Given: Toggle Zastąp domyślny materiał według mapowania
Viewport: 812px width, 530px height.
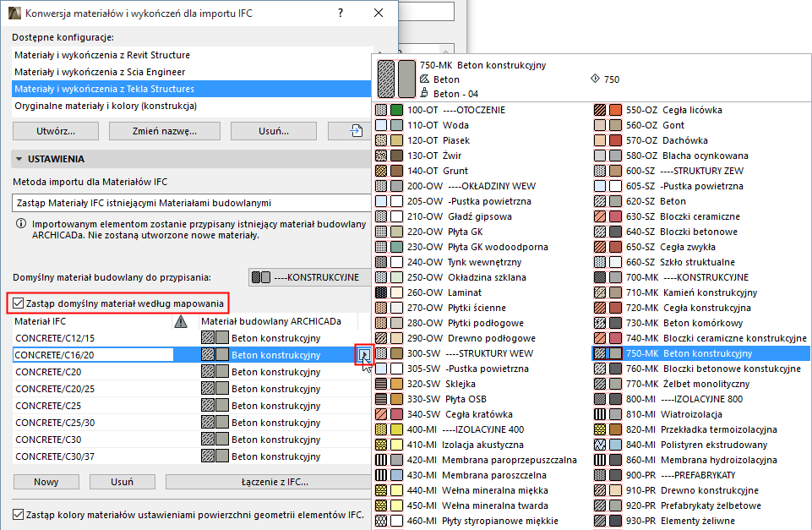Looking at the screenshot, I should 16,302.
